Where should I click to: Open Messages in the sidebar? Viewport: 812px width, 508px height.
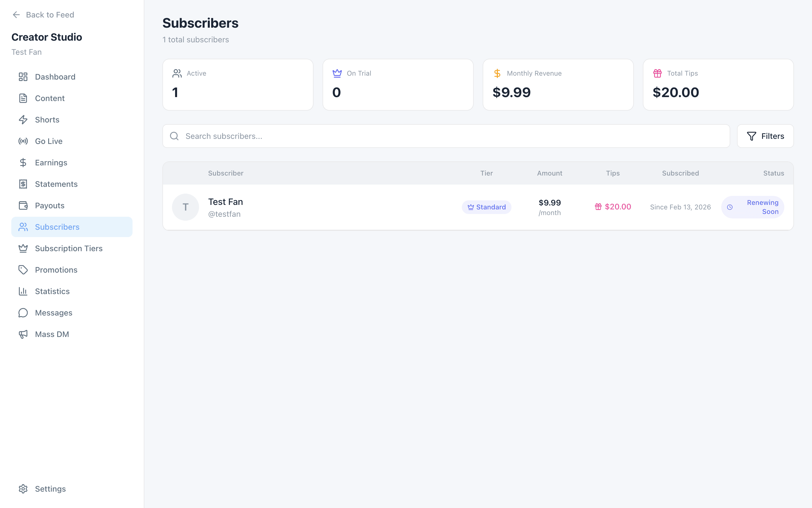tap(72, 313)
